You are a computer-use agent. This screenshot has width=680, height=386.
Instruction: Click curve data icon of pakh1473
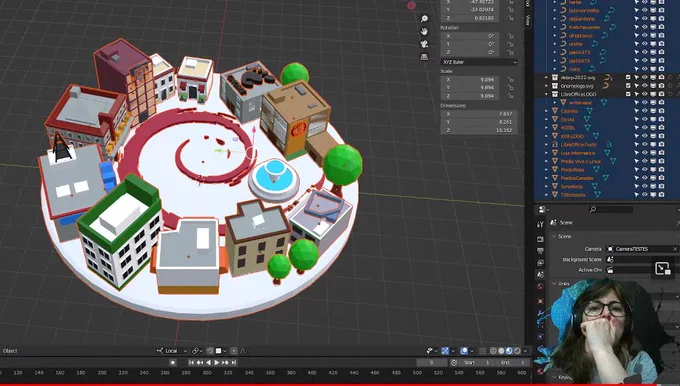coord(603,52)
